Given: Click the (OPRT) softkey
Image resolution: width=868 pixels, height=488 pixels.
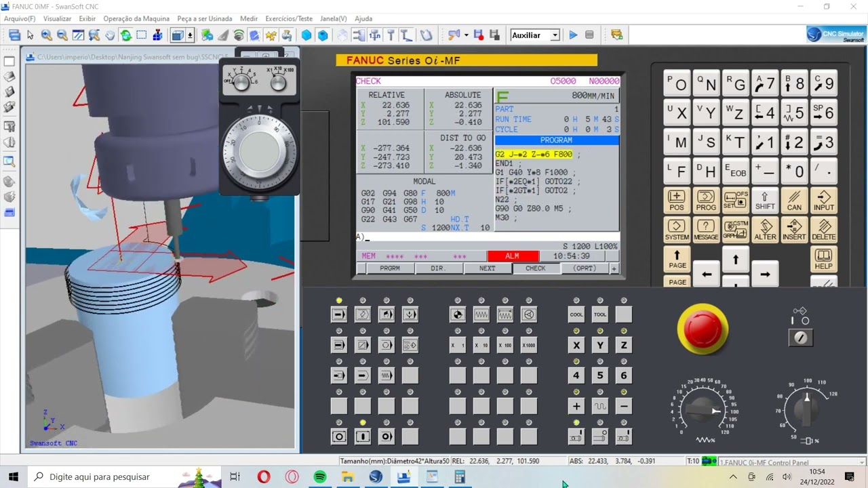Looking at the screenshot, I should pyautogui.click(x=585, y=268).
